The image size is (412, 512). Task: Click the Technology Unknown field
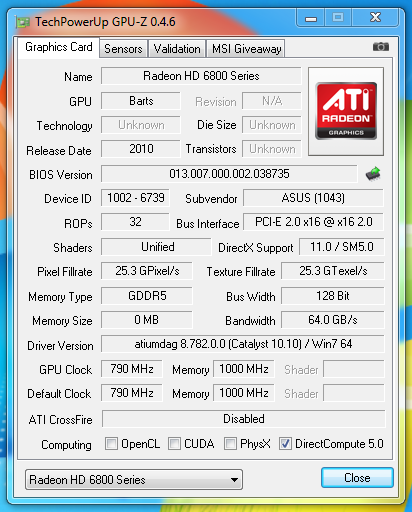tap(141, 125)
